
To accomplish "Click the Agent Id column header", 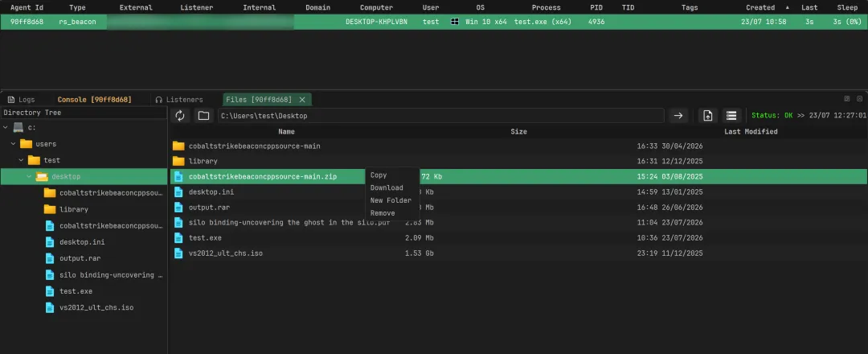I will pyautogui.click(x=27, y=8).
